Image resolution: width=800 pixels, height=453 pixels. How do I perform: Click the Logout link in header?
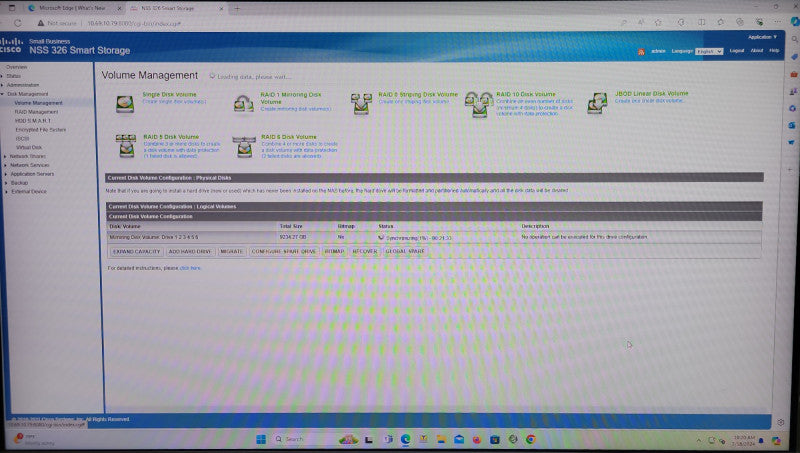pos(737,51)
